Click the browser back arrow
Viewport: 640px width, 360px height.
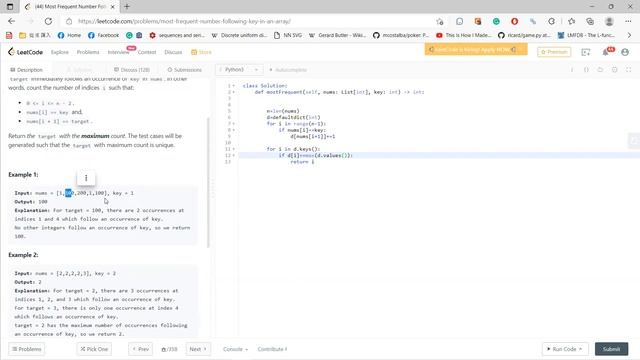coord(11,21)
